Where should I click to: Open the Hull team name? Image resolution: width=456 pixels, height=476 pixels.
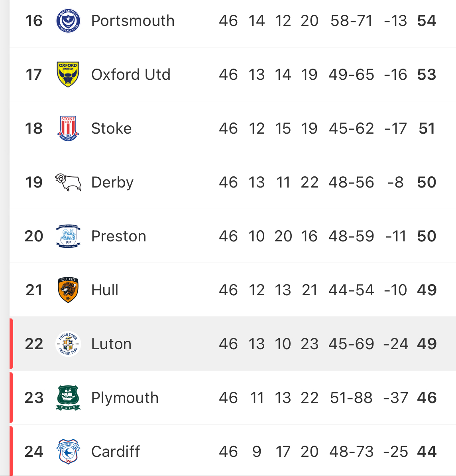[x=105, y=290]
